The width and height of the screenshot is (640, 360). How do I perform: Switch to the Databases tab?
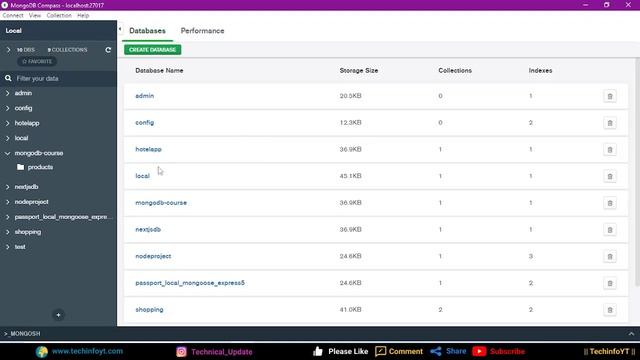pos(147,31)
